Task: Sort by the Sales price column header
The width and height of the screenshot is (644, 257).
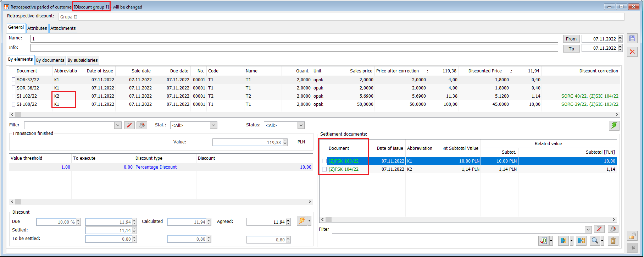Action: pyautogui.click(x=361, y=71)
